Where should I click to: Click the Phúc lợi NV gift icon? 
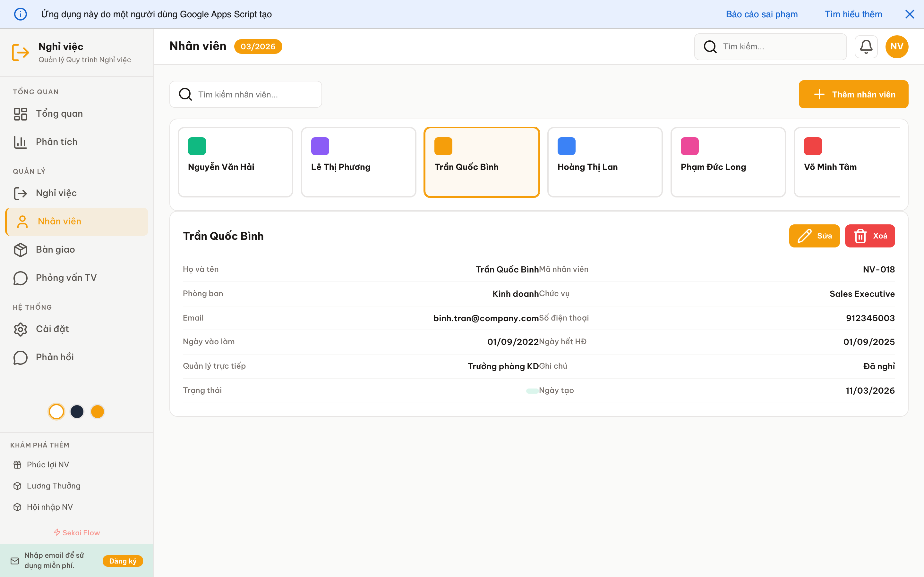pos(18,464)
